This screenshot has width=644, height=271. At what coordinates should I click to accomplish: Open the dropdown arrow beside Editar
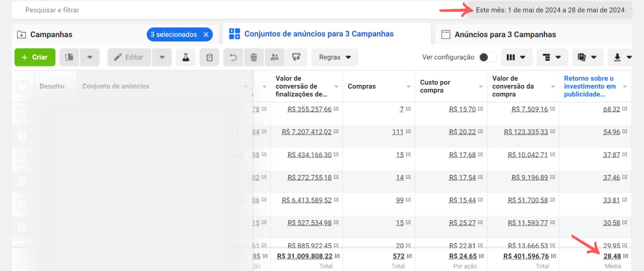coord(162,57)
